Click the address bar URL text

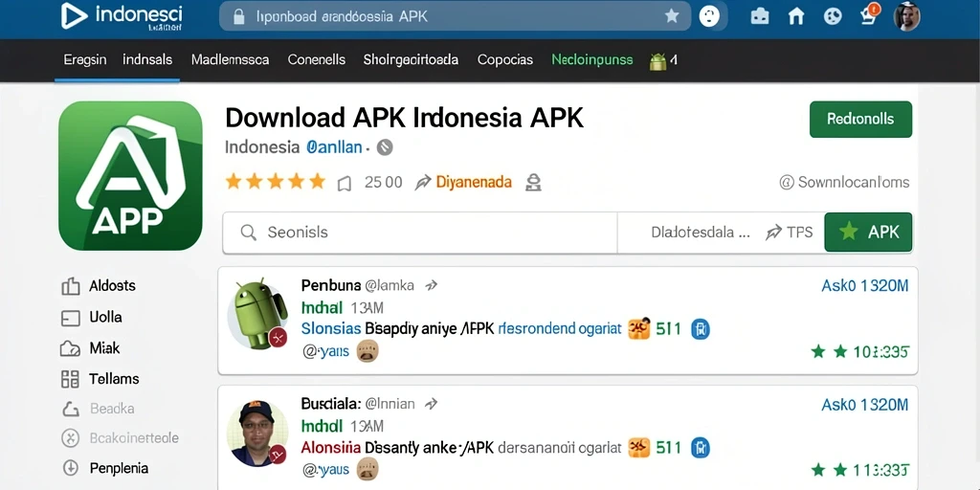point(342,17)
